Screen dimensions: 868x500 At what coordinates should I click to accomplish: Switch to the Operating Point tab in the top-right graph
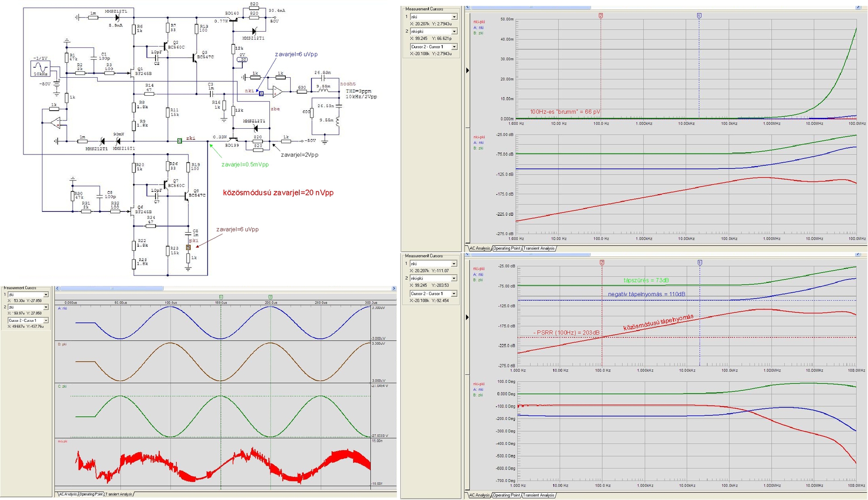pyautogui.click(x=507, y=248)
